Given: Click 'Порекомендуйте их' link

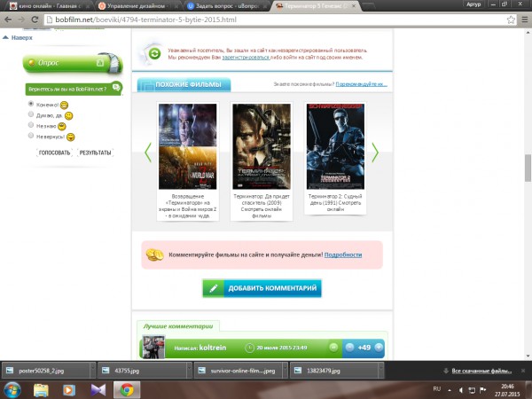Looking at the screenshot, I should [362, 84].
